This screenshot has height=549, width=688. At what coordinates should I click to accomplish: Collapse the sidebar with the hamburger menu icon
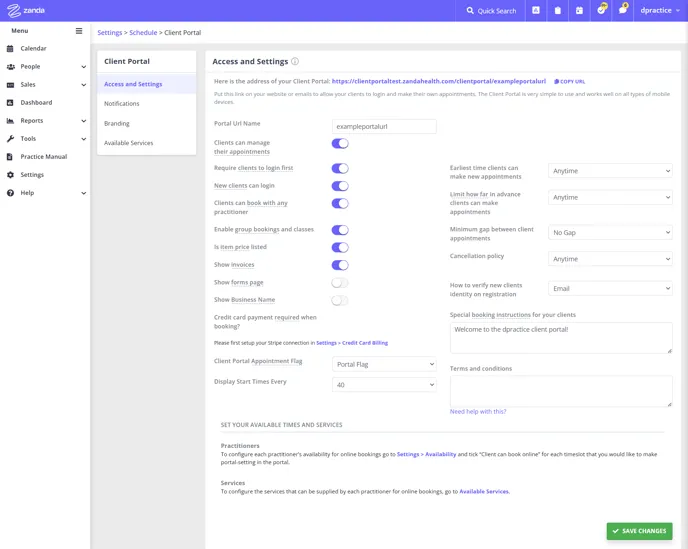(79, 31)
